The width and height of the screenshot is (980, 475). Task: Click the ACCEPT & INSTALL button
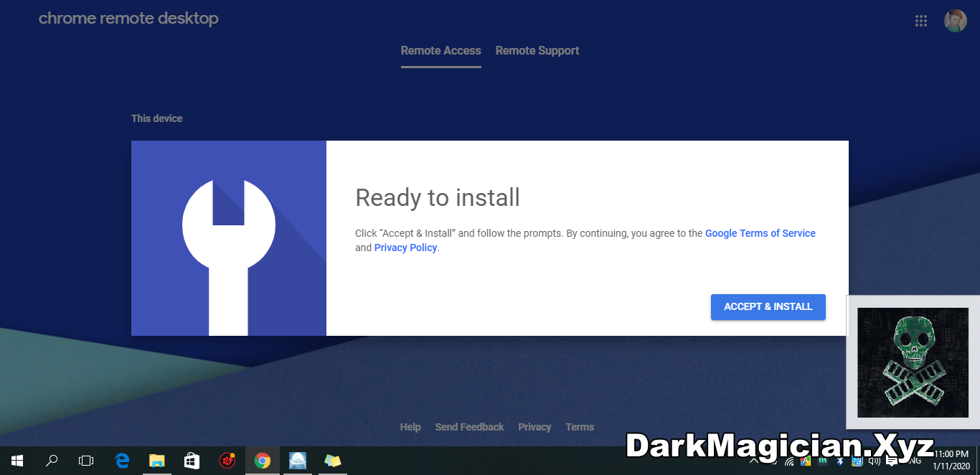click(x=768, y=306)
